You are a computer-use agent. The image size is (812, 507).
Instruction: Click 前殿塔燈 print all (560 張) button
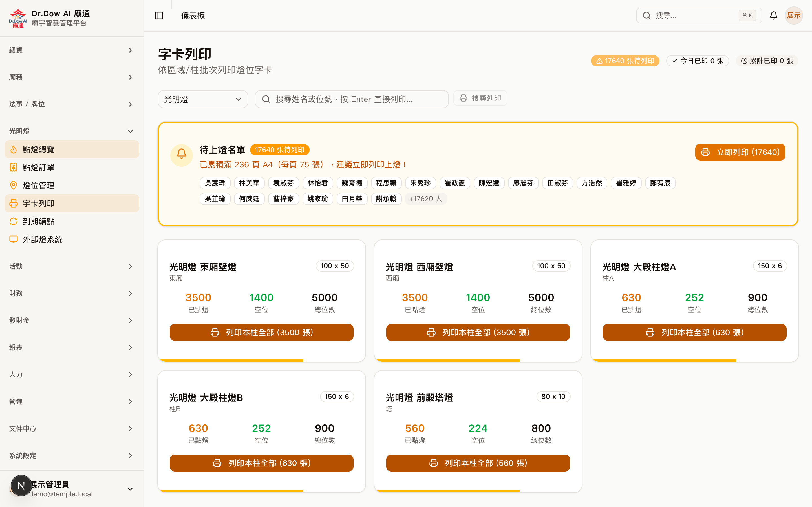(478, 463)
